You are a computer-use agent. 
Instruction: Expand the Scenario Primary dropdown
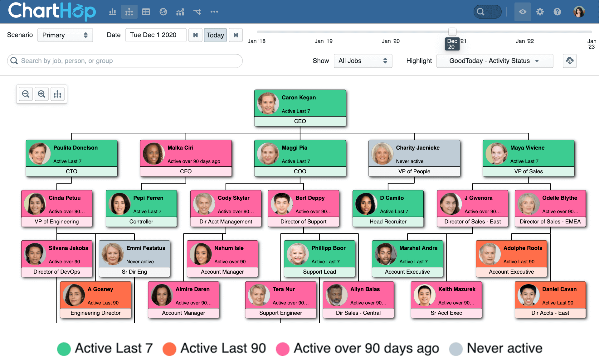coord(65,35)
